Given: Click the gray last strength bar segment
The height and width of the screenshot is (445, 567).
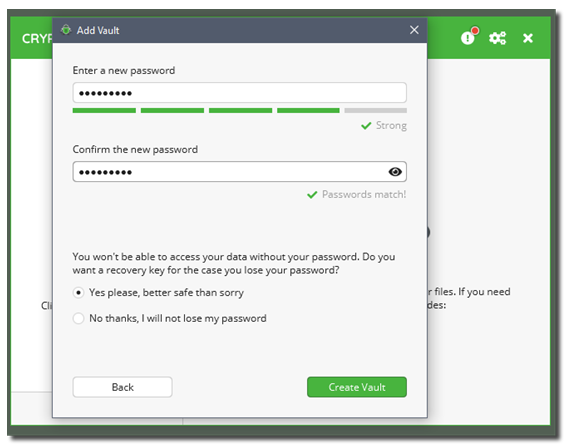Looking at the screenshot, I should 376,111.
